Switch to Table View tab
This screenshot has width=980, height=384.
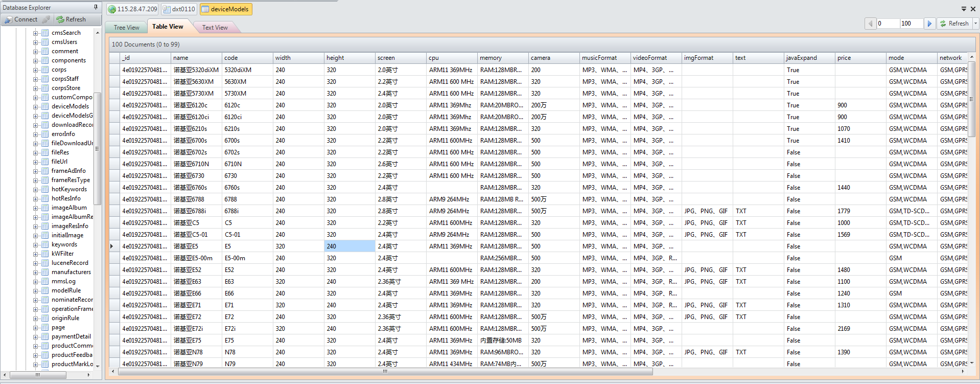point(168,27)
